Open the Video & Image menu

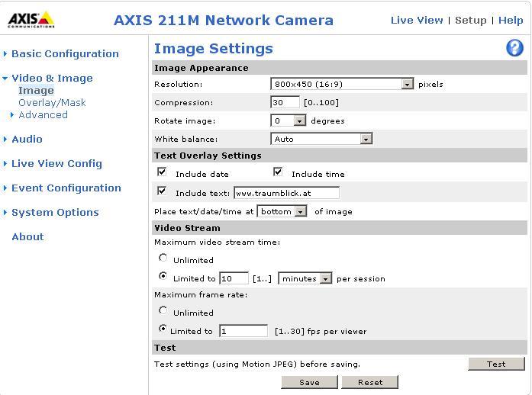pyautogui.click(x=52, y=78)
